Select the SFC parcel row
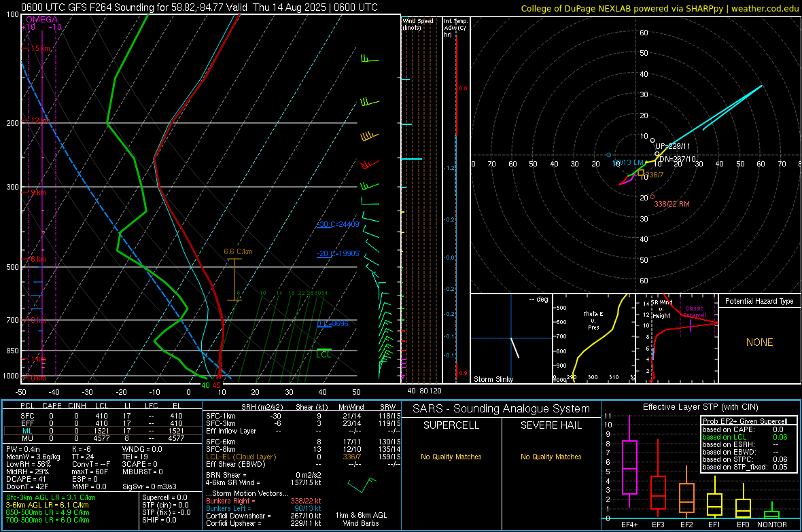 coord(101,416)
